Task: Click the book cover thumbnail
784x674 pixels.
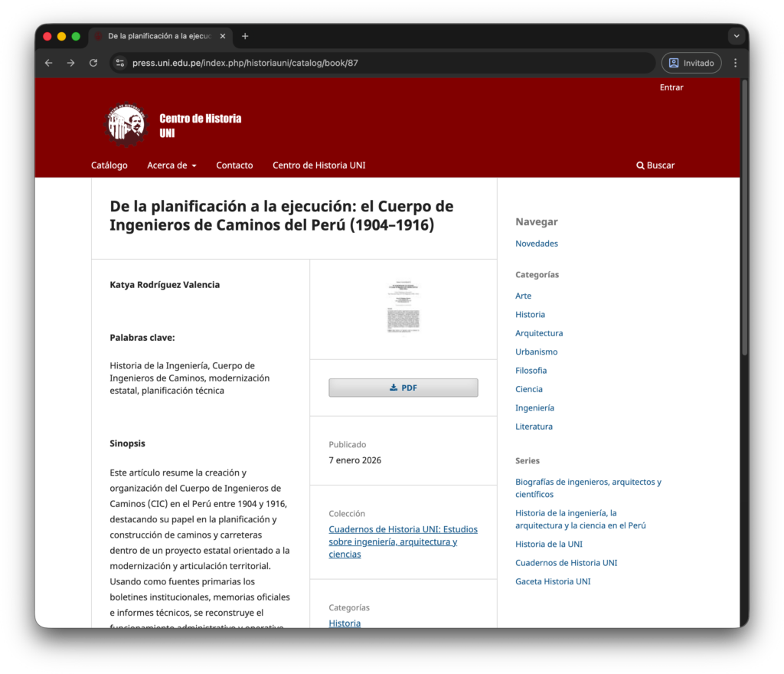Action: (403, 308)
